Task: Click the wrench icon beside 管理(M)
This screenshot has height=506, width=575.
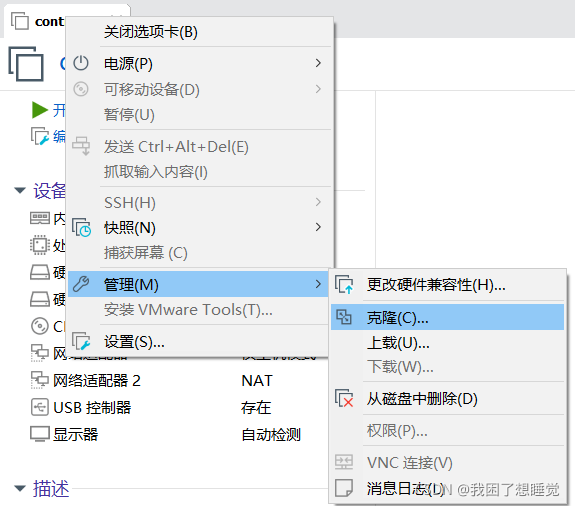Action: pos(81,284)
